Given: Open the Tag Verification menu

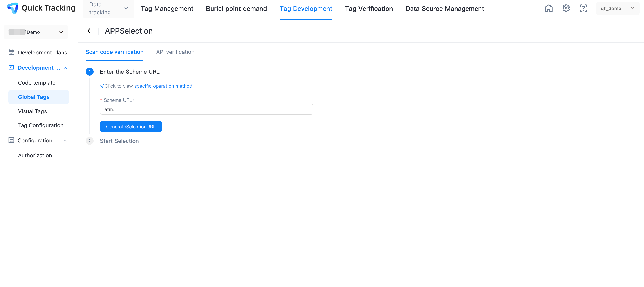Looking at the screenshot, I should coord(369,9).
